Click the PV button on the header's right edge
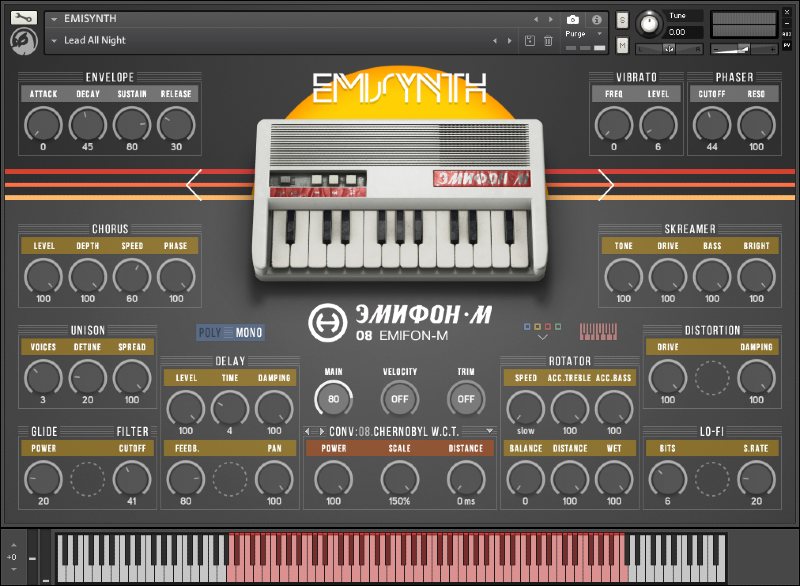The image size is (800, 586). pos(786,45)
